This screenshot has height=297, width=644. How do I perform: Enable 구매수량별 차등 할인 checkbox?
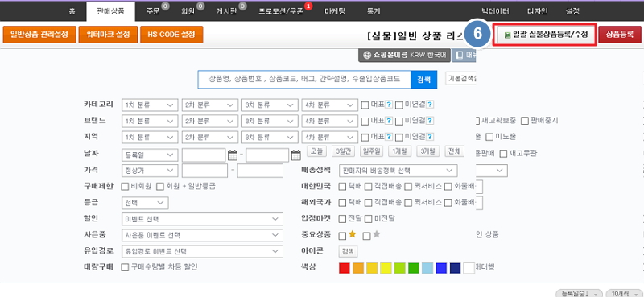tap(125, 267)
